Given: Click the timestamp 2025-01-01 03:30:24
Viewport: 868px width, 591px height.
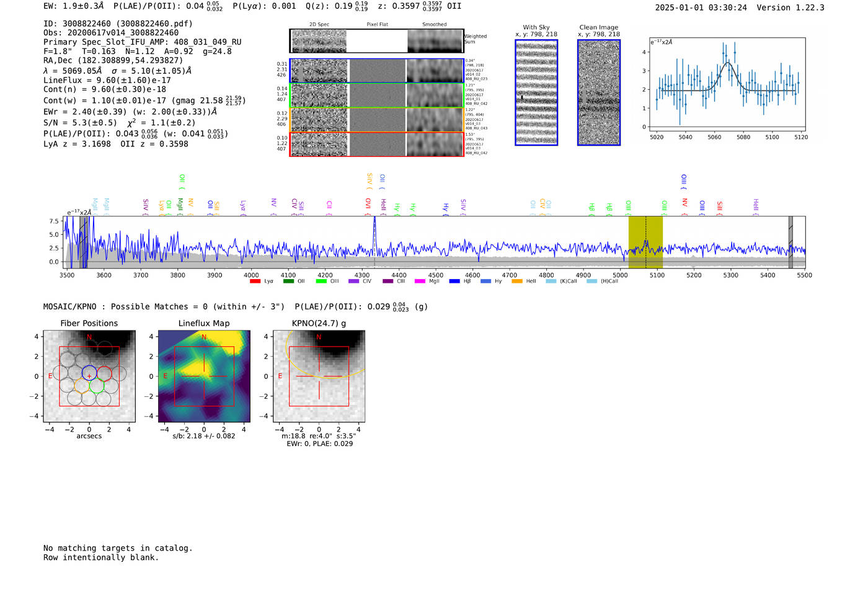Looking at the screenshot, I should pos(701,8).
